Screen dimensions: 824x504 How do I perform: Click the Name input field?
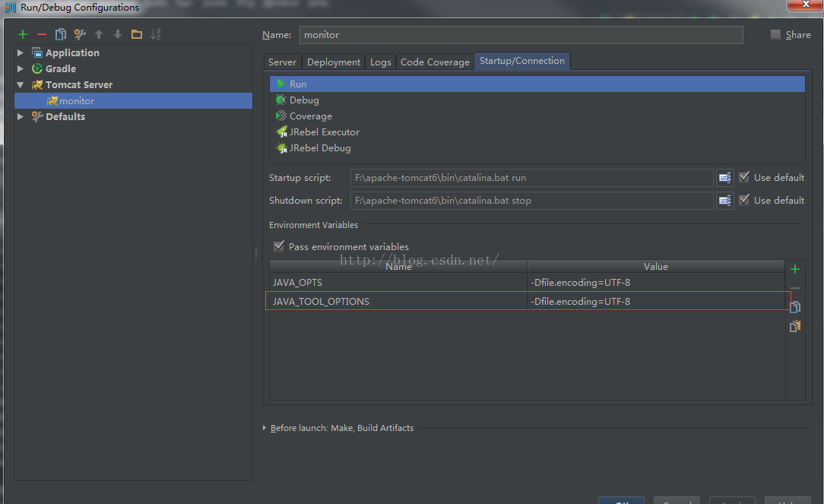(x=521, y=35)
